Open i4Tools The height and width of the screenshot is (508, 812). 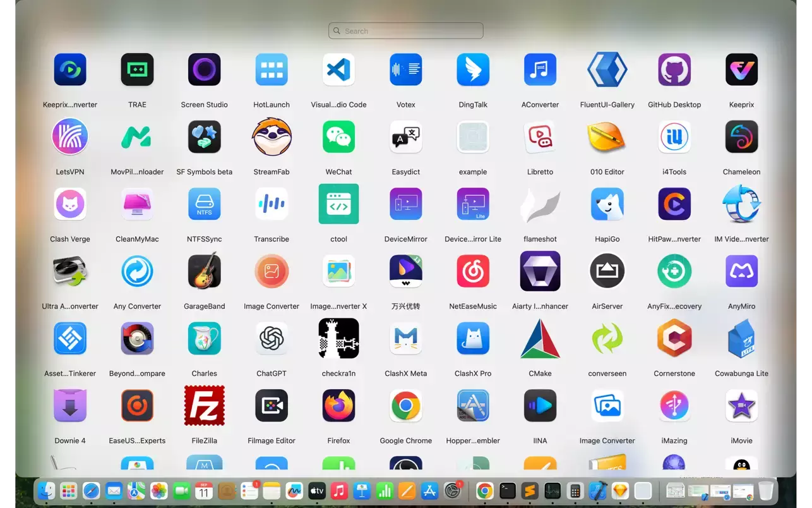[674, 136]
